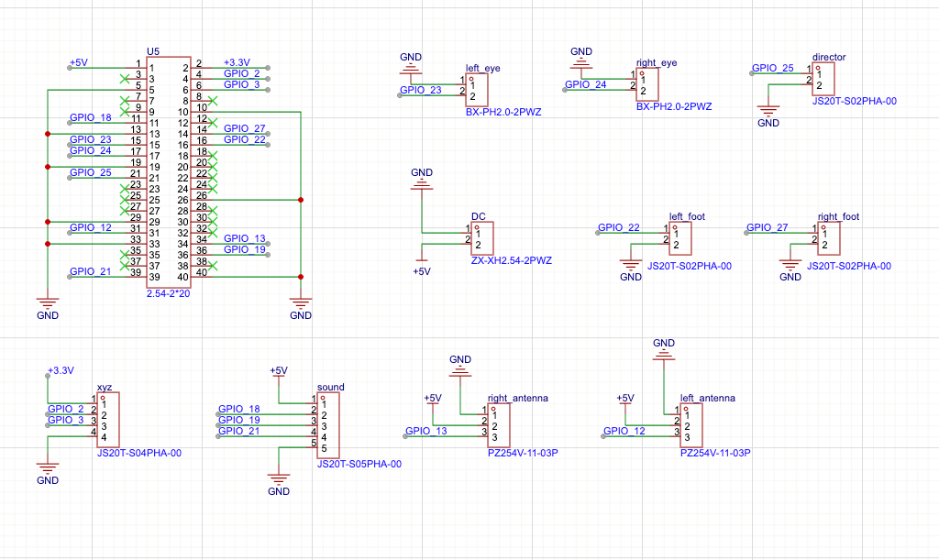The width and height of the screenshot is (939, 560).
Task: Click the GPIO_23 net label beside left_eye
Action: pyautogui.click(x=420, y=90)
